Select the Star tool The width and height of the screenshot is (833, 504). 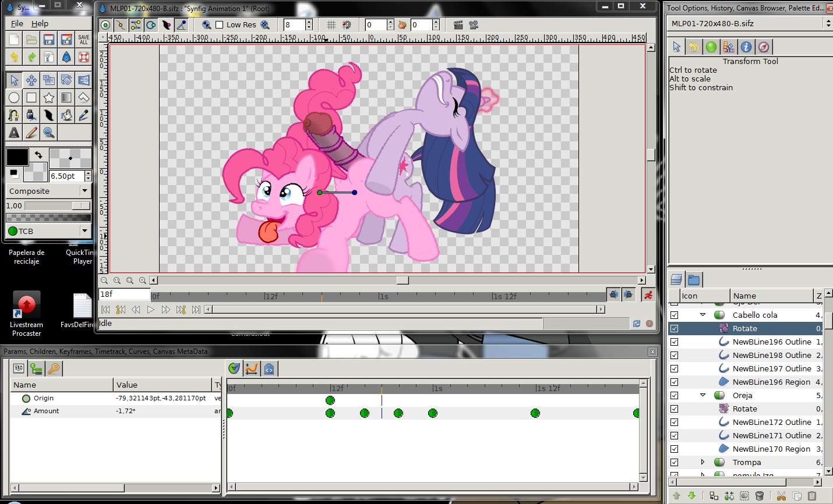(49, 97)
